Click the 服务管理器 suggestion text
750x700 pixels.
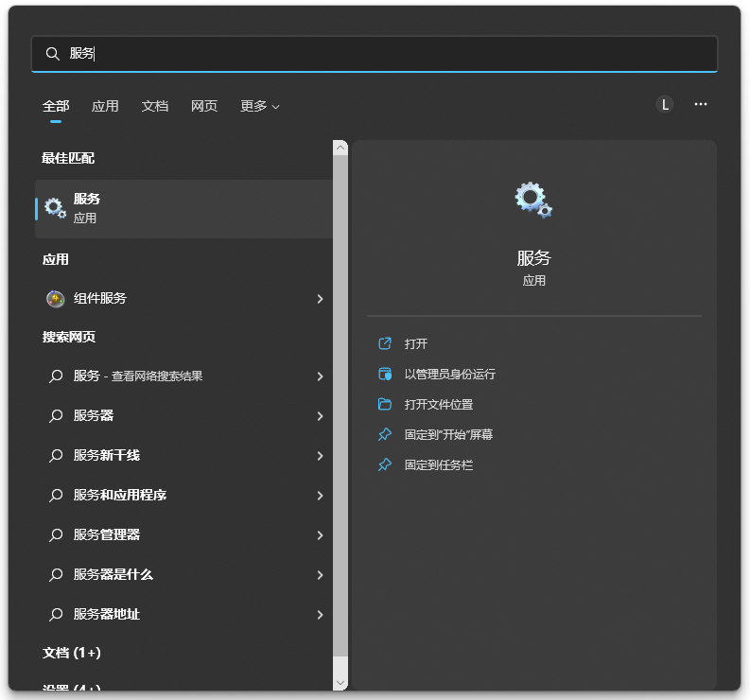pos(106,534)
